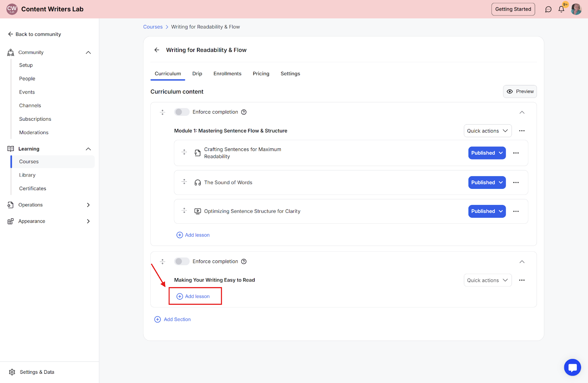Open Courses in the sidebar
Viewport: 588px width, 383px height.
coord(53,162)
